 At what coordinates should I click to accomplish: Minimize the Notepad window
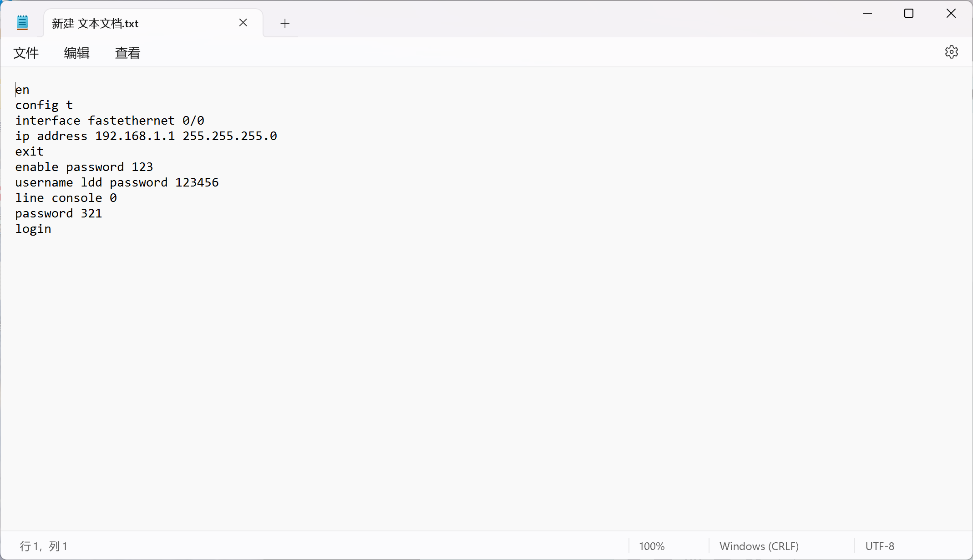point(867,14)
